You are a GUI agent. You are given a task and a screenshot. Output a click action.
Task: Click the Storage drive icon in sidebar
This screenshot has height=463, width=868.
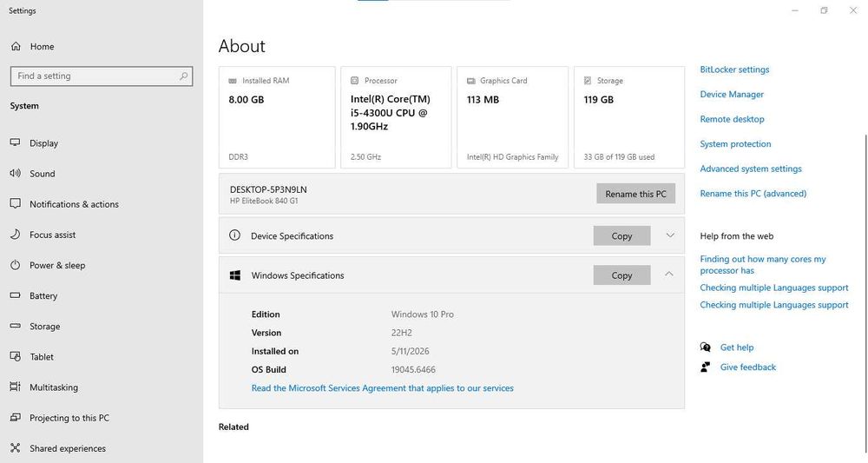tap(15, 326)
